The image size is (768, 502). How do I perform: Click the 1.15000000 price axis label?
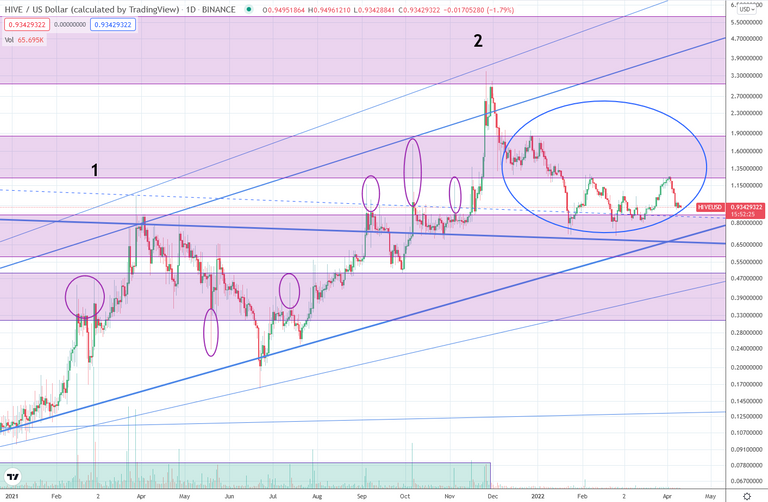click(746, 185)
